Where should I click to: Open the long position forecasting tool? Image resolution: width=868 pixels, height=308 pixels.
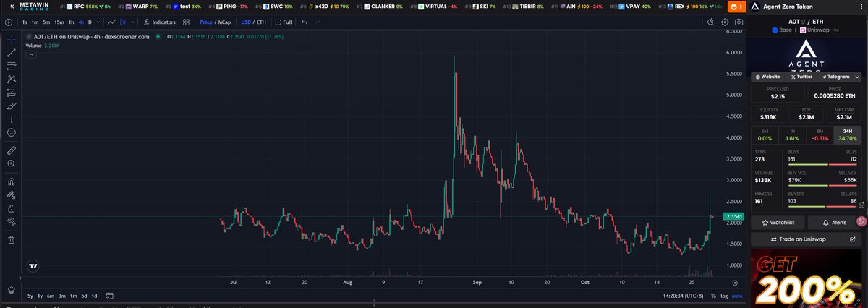click(12, 93)
